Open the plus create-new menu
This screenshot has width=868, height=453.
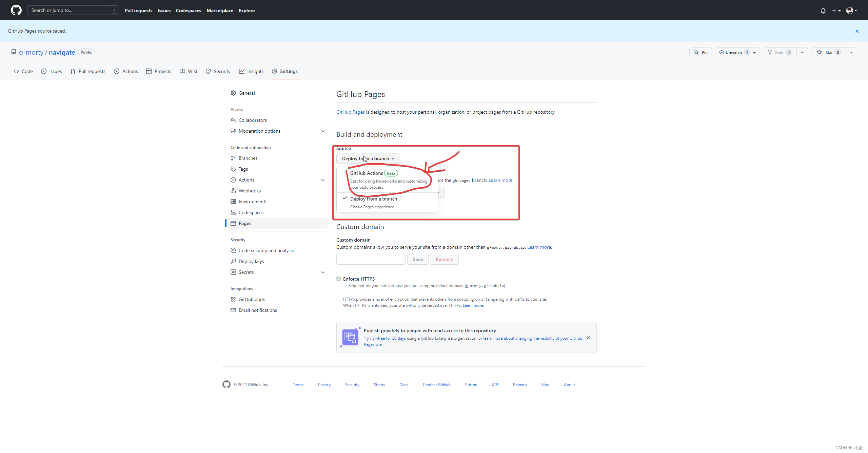click(x=836, y=11)
